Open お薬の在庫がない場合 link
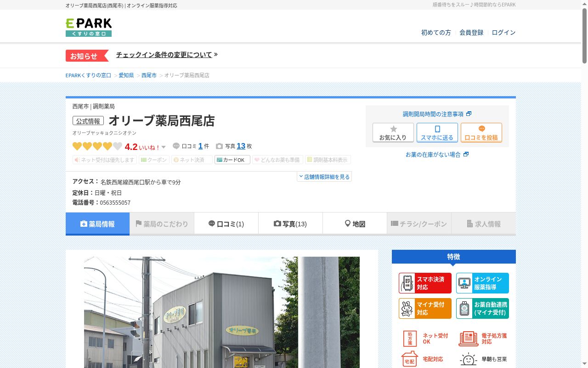588x368 pixels. click(437, 155)
